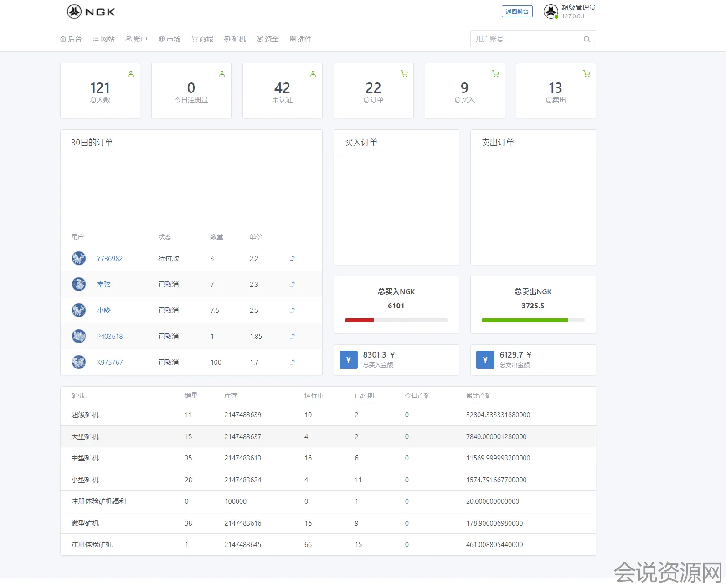
Task: Click user icon on 总人数 card
Action: tap(131, 74)
